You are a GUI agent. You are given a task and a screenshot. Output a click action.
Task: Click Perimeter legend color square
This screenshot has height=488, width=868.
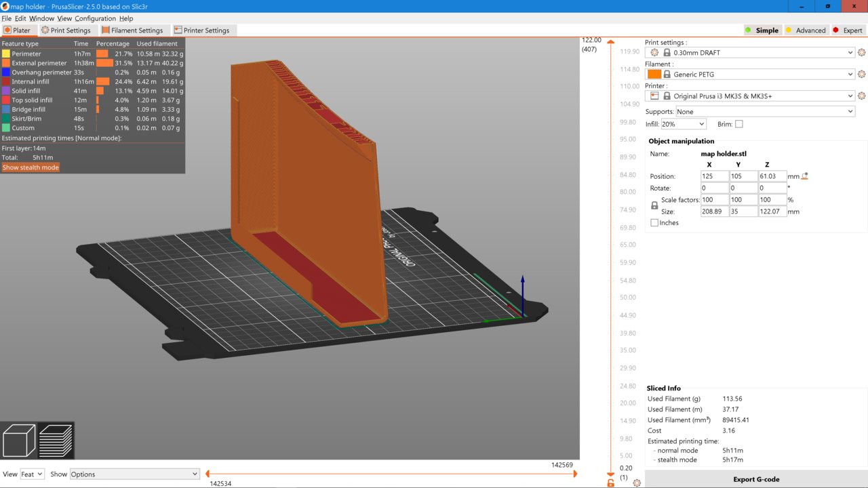5,54
